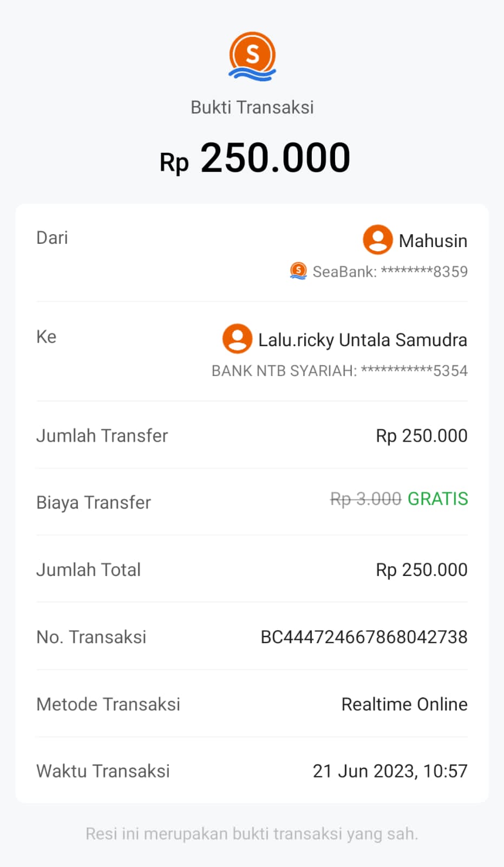Tap the recipient avatar icon beside Lalu.ricky

[237, 339]
